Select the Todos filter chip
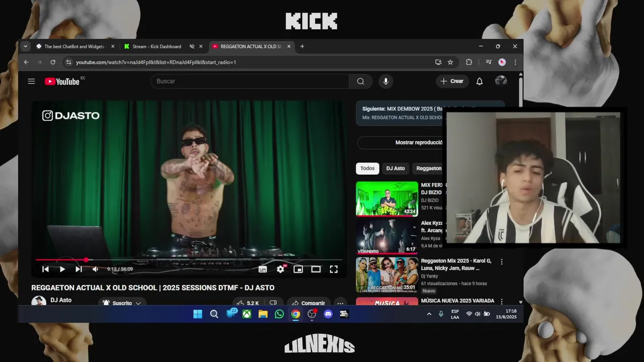This screenshot has height=362, width=644. (x=367, y=168)
